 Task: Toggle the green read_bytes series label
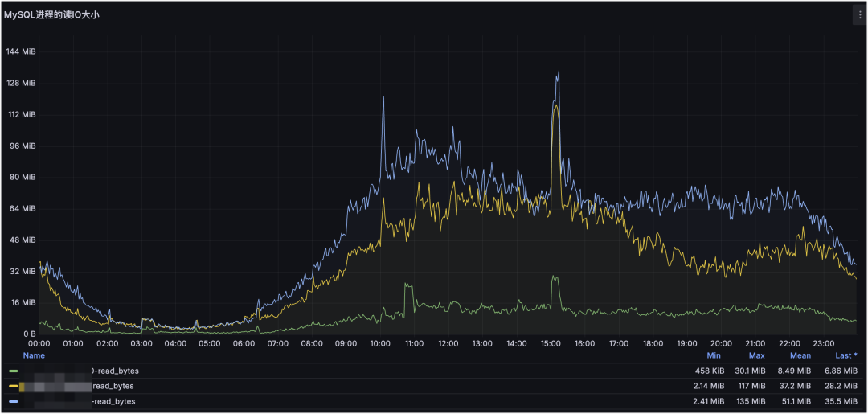[x=115, y=371]
